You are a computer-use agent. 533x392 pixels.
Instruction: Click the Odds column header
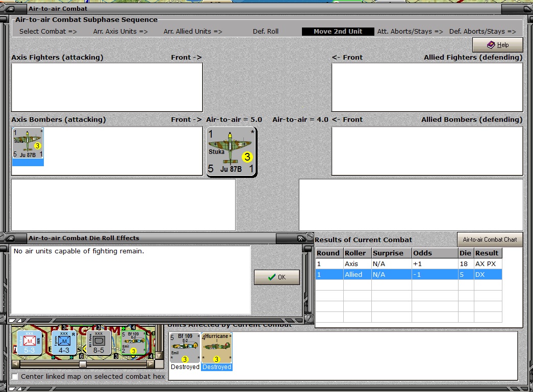point(435,253)
